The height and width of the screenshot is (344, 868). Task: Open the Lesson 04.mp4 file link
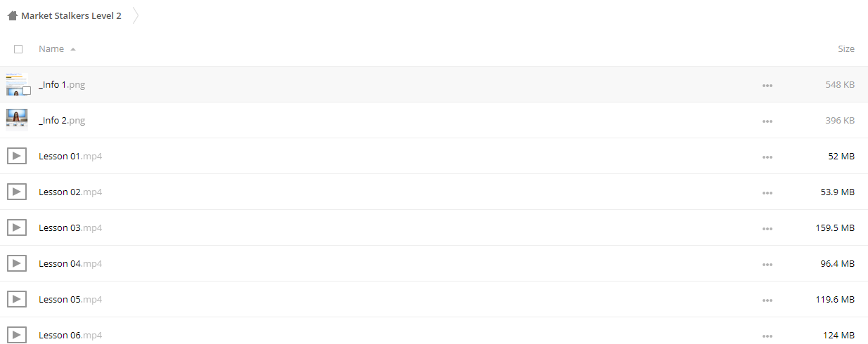[x=70, y=264]
